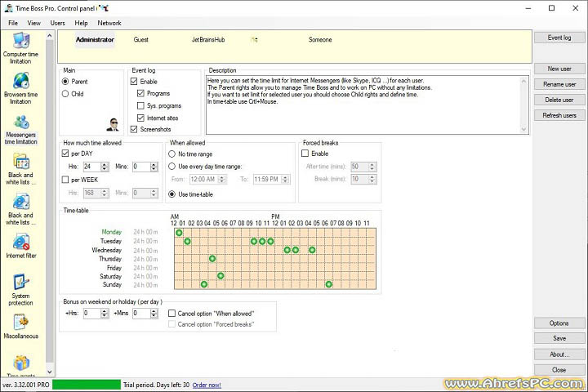Enable Forced breaks checkbox
Viewport: 588px width, 392px height.
pos(305,154)
